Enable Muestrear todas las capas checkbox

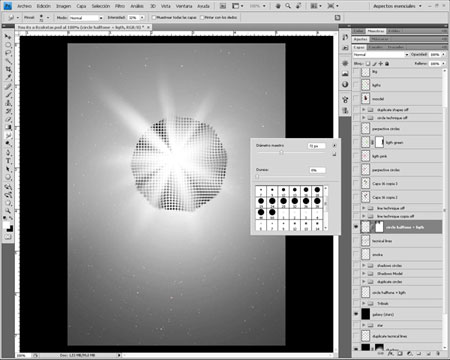pos(154,17)
